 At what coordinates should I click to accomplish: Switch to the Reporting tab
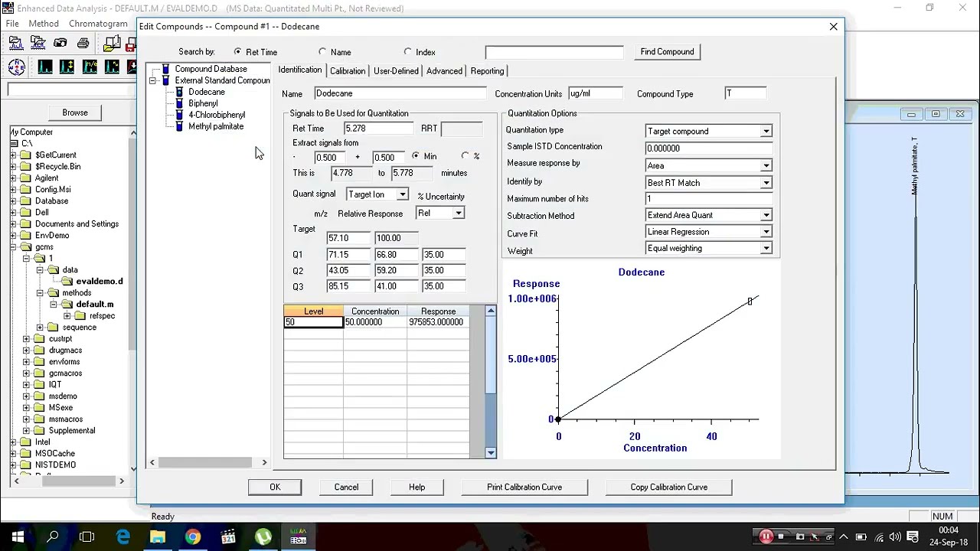487,70
